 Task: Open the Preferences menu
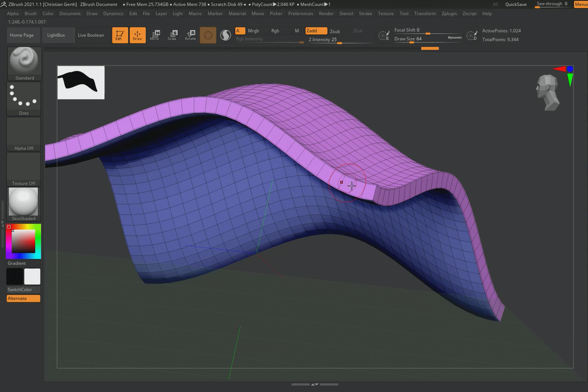(x=300, y=14)
